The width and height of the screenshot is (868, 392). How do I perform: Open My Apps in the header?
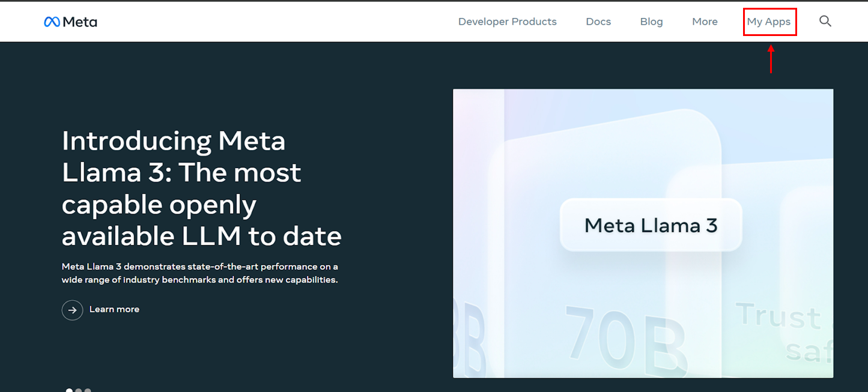coord(769,22)
